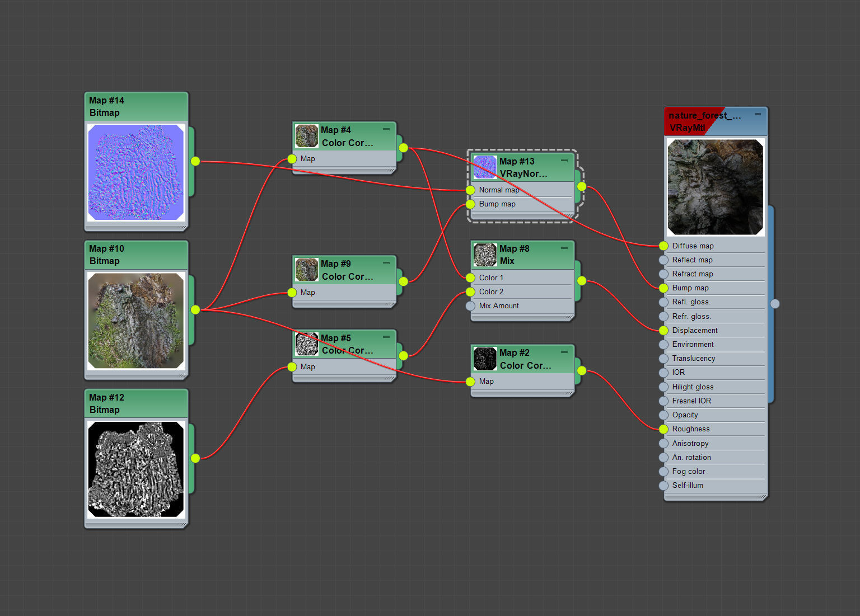Click the Fog color slot label
This screenshot has width=860, height=616.
coord(689,472)
